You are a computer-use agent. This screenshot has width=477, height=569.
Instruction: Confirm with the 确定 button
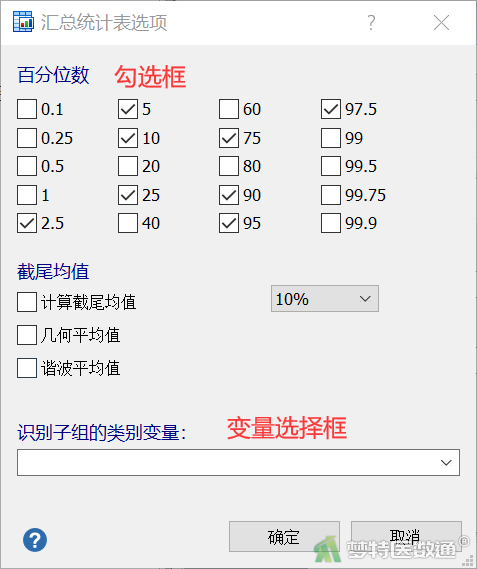pyautogui.click(x=284, y=537)
